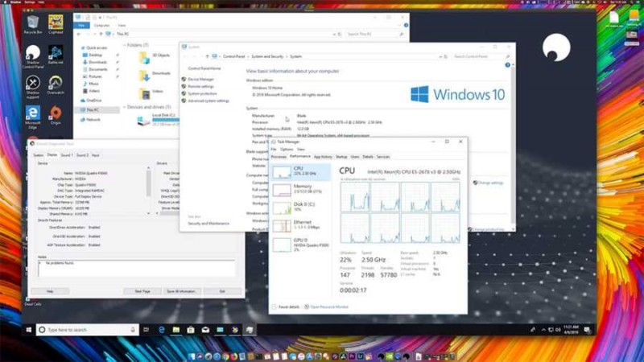644x362 pixels.
Task: Go back in the File Explorer window
Action: pos(79,34)
